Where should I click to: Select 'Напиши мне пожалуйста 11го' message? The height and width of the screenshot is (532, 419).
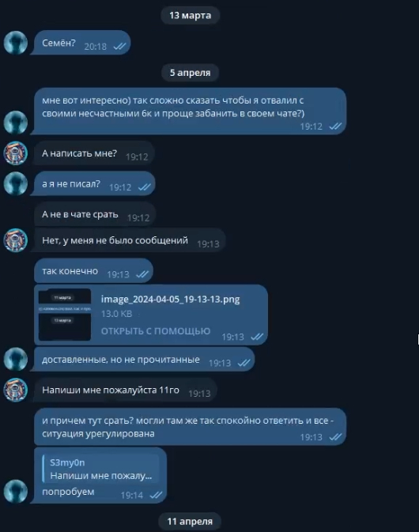(x=124, y=390)
